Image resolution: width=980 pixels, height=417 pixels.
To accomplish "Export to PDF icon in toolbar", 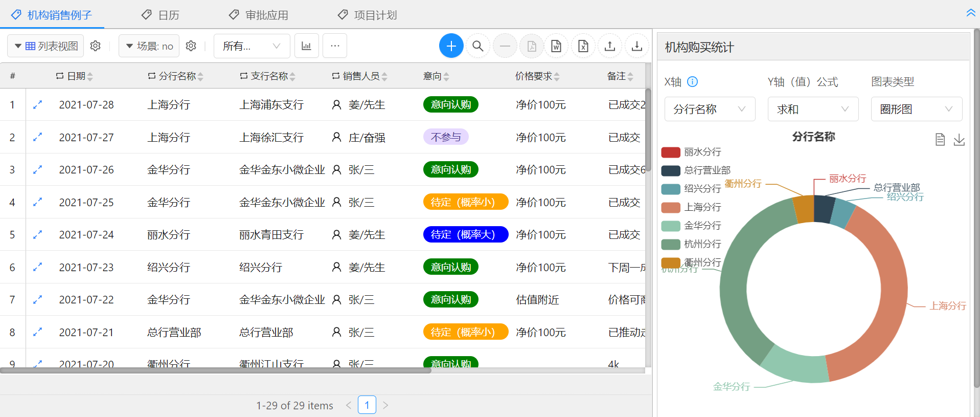I will pyautogui.click(x=532, y=46).
